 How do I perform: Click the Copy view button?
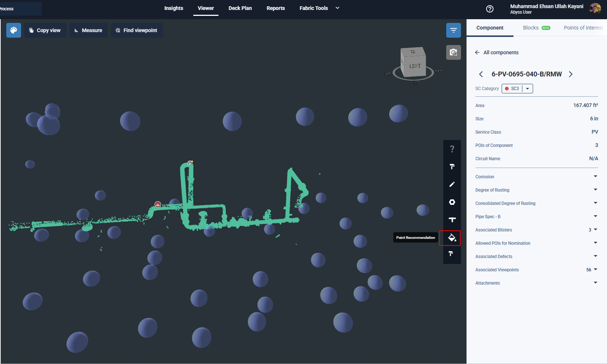45,30
